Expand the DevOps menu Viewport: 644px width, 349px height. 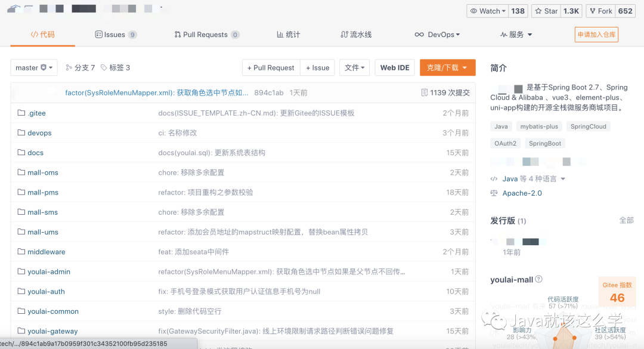437,35
